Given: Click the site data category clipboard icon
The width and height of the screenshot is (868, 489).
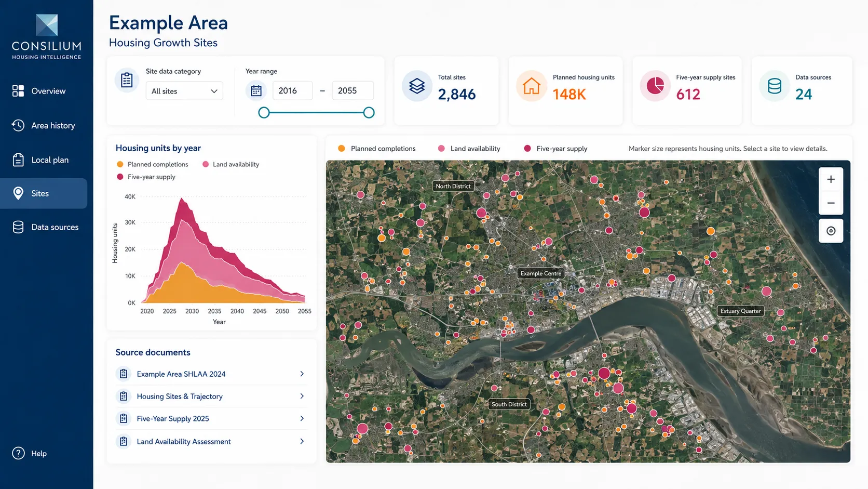Looking at the screenshot, I should [x=127, y=81].
